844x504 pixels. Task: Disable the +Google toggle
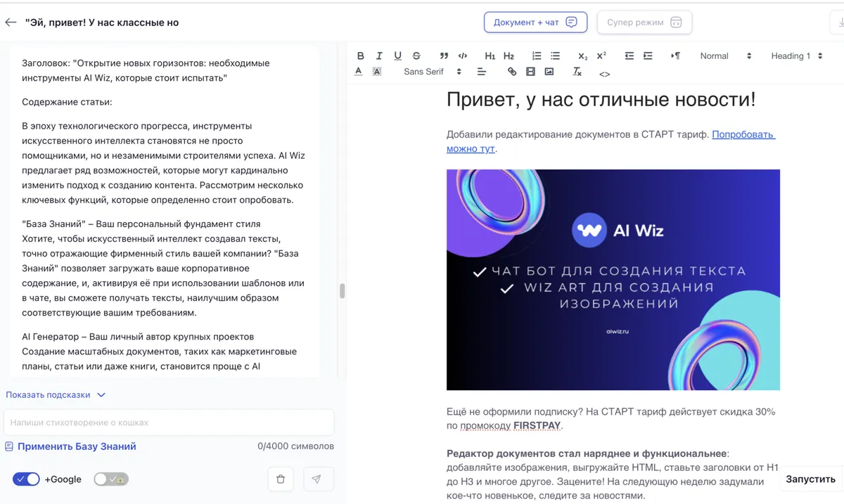click(26, 479)
